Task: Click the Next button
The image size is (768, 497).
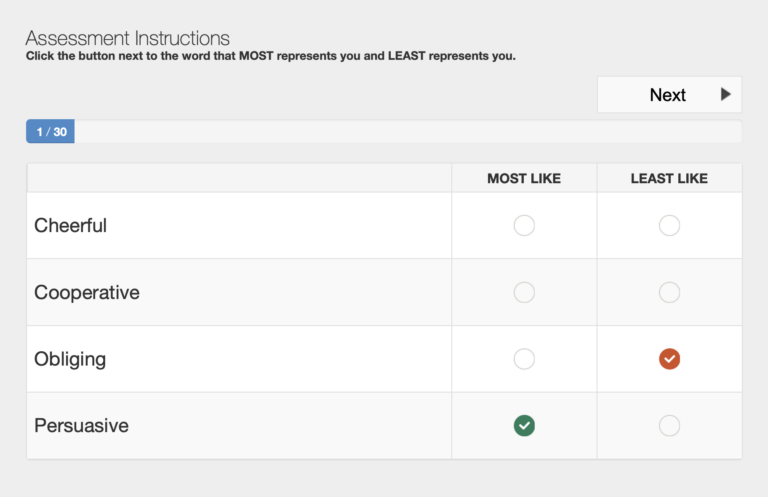Action: 668,95
